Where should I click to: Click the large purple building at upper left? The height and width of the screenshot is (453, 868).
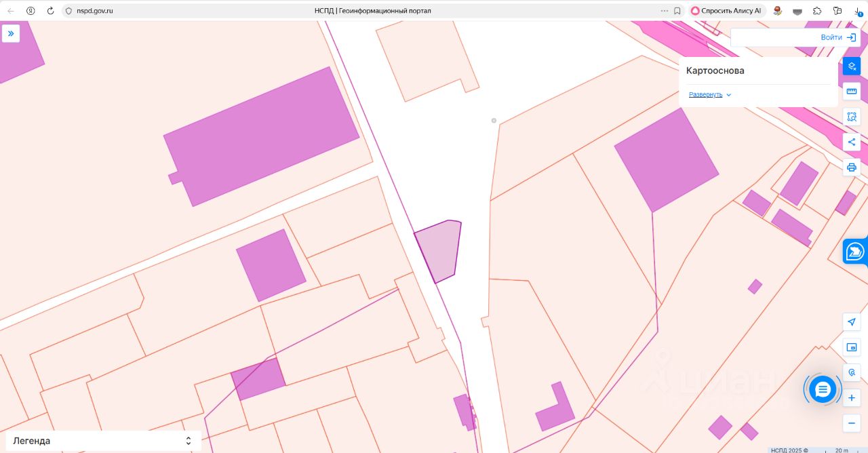pos(263,136)
